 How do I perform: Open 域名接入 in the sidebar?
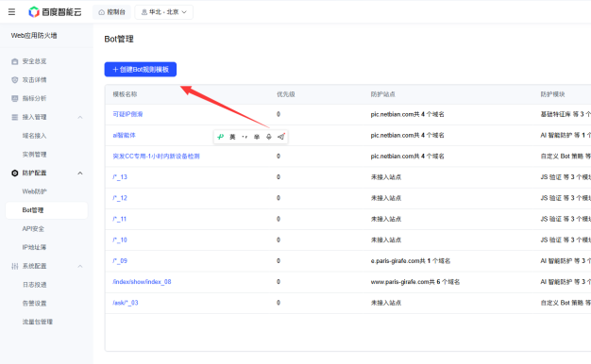34,136
